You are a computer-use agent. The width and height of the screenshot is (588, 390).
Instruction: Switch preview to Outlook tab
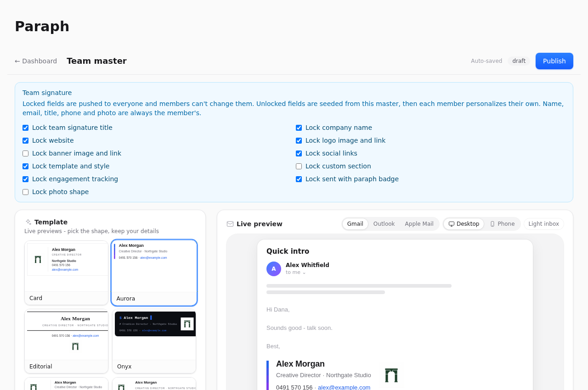pos(384,224)
